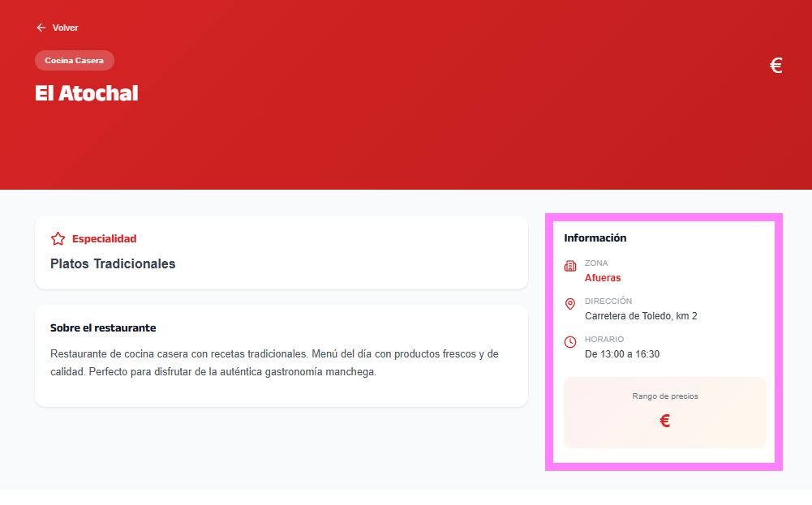Click the Sobre el restaurante heading
Viewport: 812px width, 505px height.
pos(103,327)
